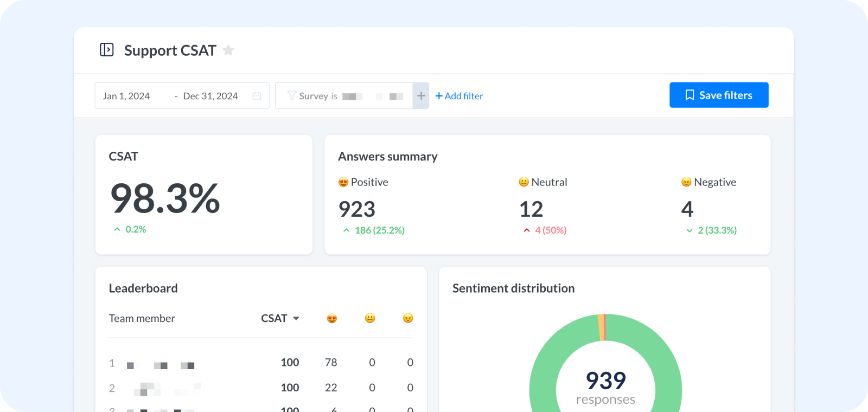Toggle the sidebar panel icon
The height and width of the screenshot is (412, 868).
coord(107,50)
